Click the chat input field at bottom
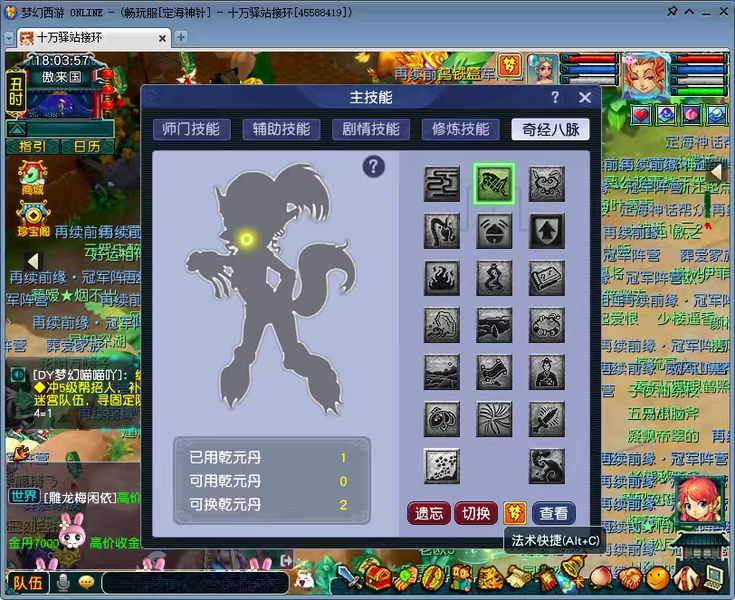The width and height of the screenshot is (735, 600). [x=195, y=583]
